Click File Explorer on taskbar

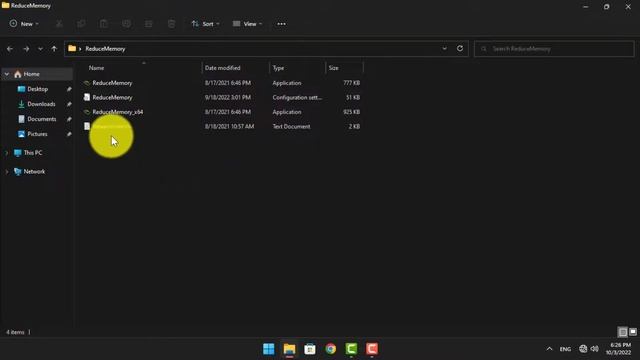(289, 349)
